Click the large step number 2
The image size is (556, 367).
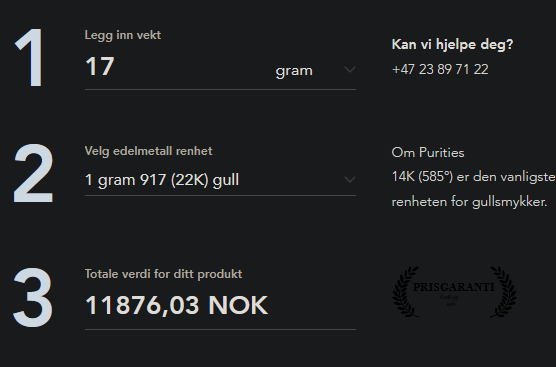pos(33,173)
